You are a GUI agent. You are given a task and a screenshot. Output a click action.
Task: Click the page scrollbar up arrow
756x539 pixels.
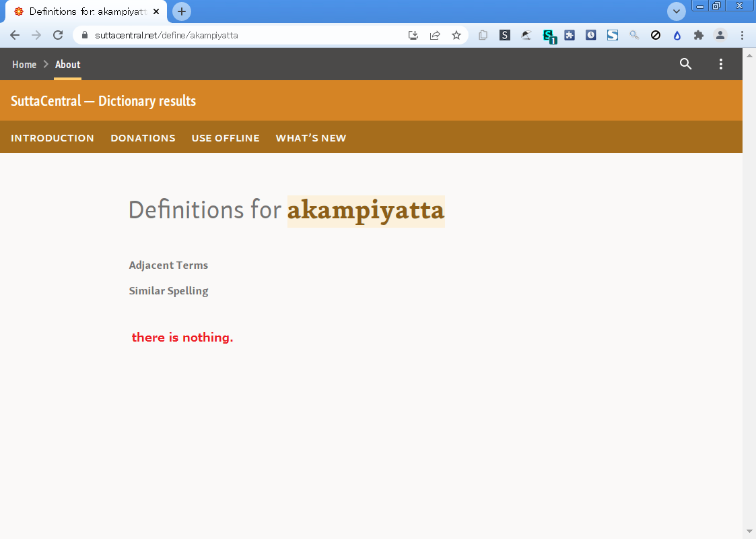coord(749,55)
